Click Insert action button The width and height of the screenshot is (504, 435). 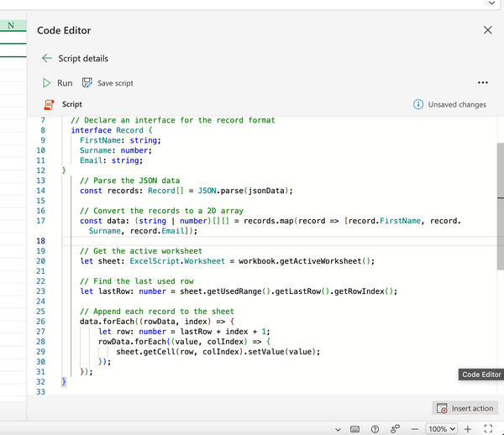465,408
